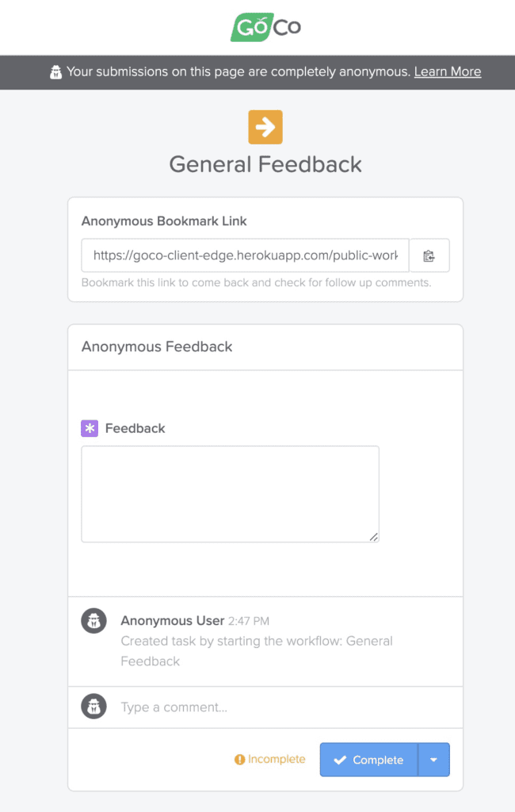Click the checkmark icon on Complete button
Viewport: 515px width, 812px height.
[x=338, y=759]
